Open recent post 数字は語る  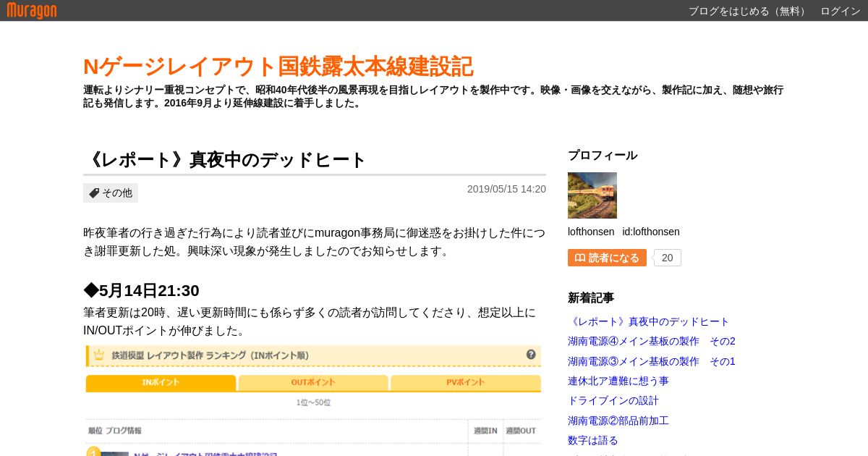tap(593, 440)
